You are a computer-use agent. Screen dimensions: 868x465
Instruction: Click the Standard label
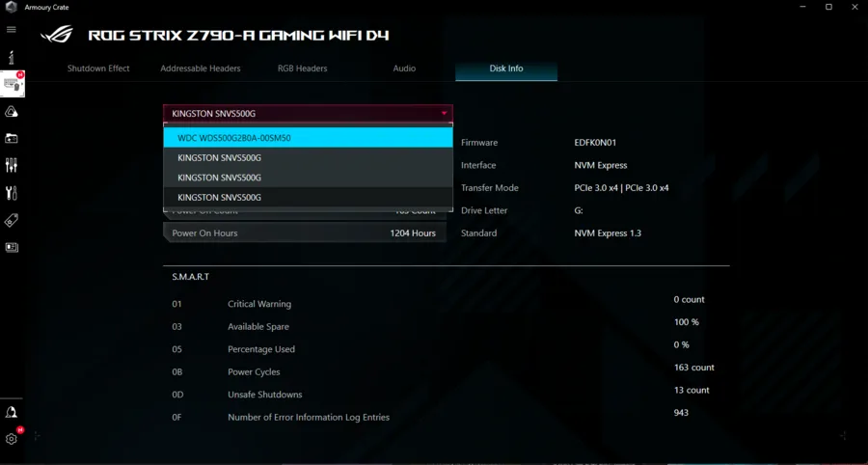[x=478, y=233]
